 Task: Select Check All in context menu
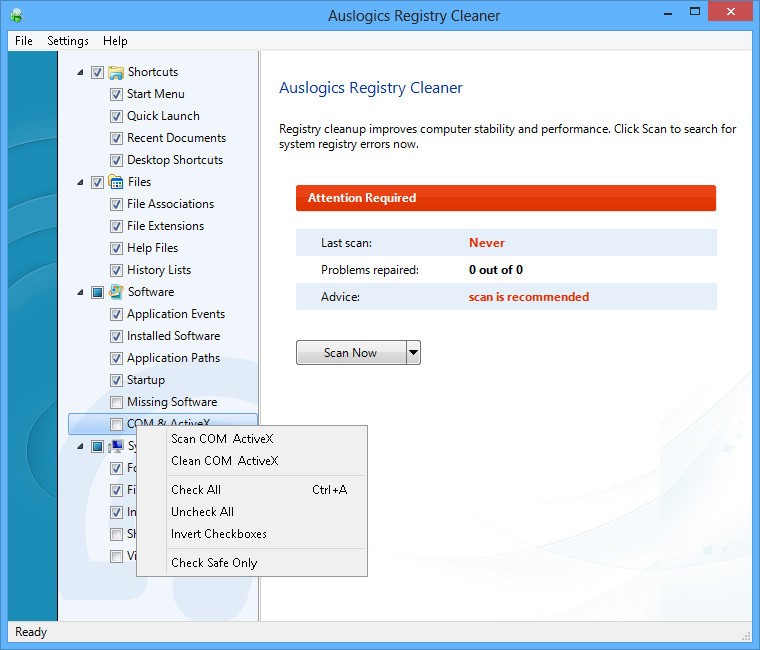coord(252,490)
